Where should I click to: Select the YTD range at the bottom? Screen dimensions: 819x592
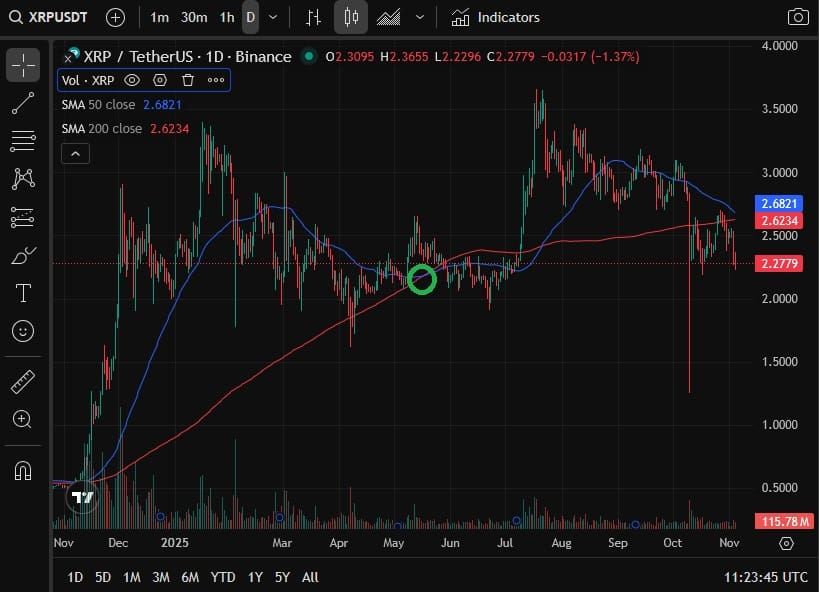pos(222,577)
